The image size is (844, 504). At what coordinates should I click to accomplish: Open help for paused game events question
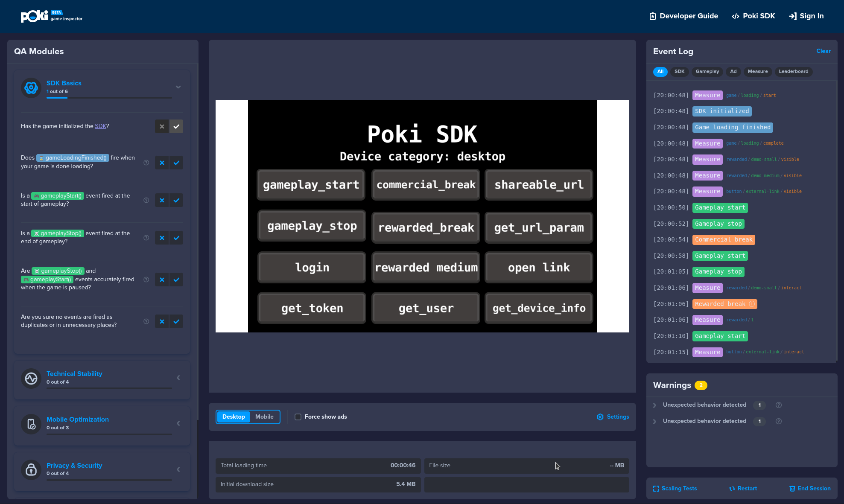click(146, 280)
